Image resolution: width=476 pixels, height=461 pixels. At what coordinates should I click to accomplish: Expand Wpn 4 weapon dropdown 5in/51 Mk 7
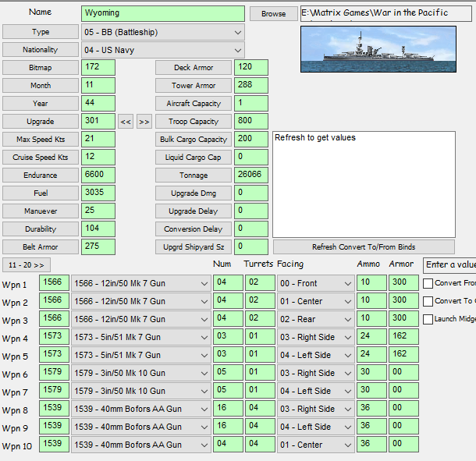(141, 337)
